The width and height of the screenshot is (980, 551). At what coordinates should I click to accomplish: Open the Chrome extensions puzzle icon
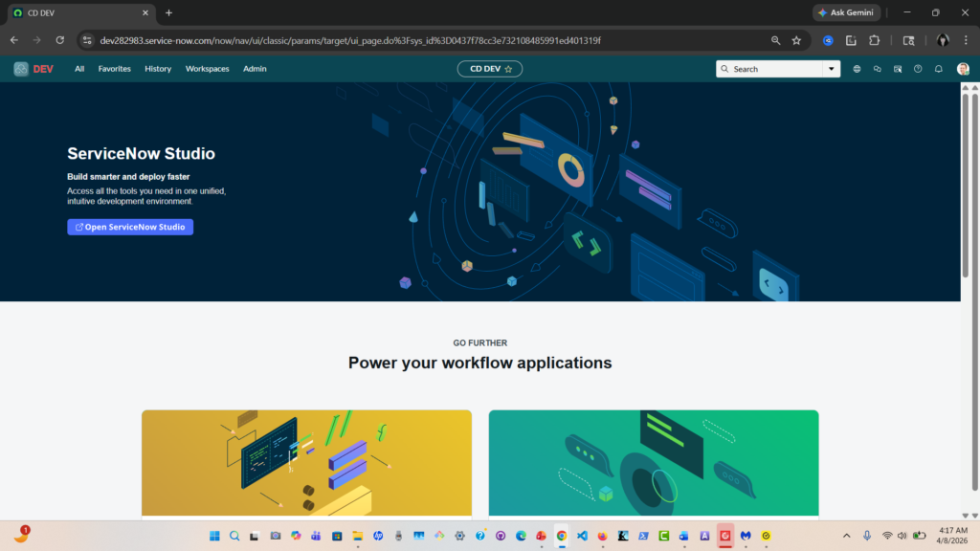point(874,40)
